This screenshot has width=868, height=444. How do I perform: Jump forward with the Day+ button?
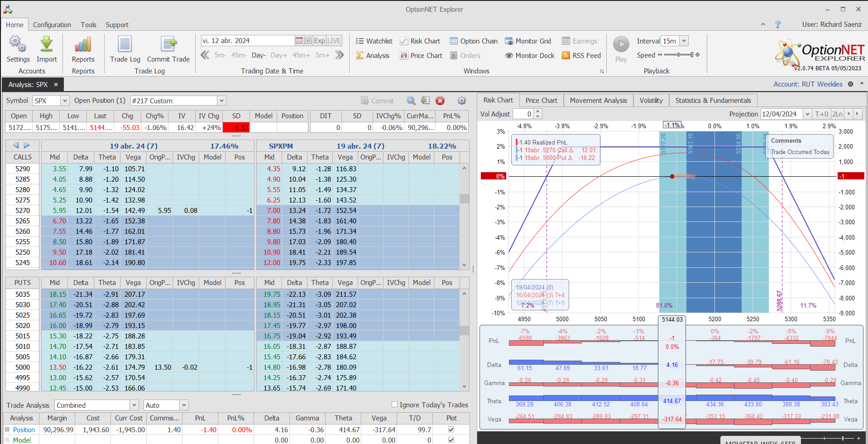tap(278, 55)
